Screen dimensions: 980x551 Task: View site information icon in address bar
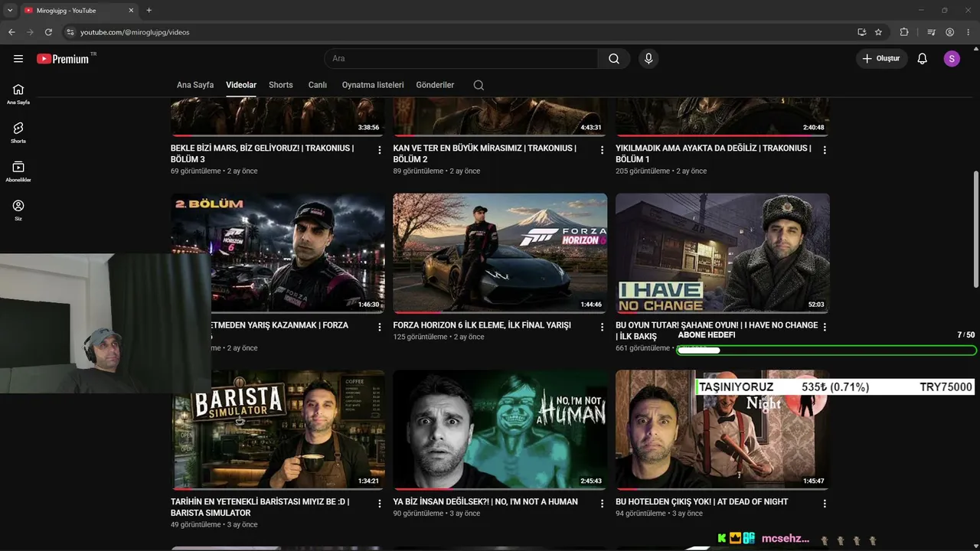pyautogui.click(x=70, y=32)
